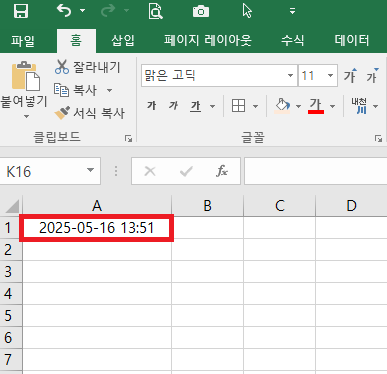Click the borders grid icon

coord(238,106)
